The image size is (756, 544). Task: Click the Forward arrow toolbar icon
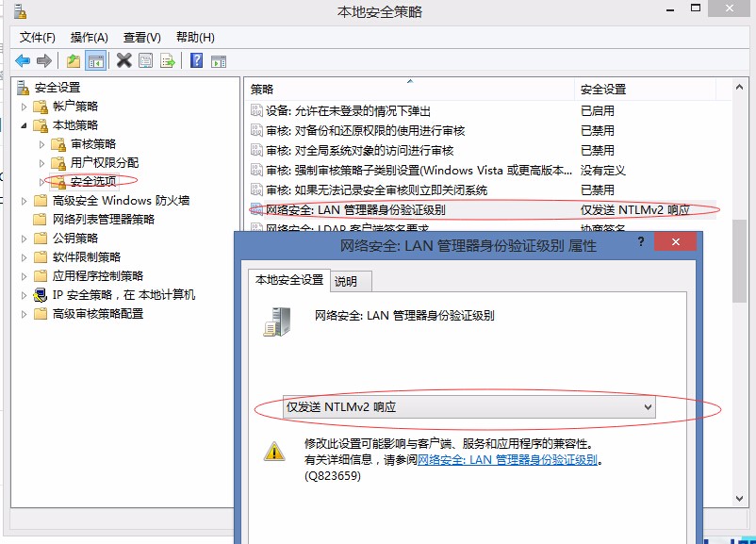click(x=43, y=61)
